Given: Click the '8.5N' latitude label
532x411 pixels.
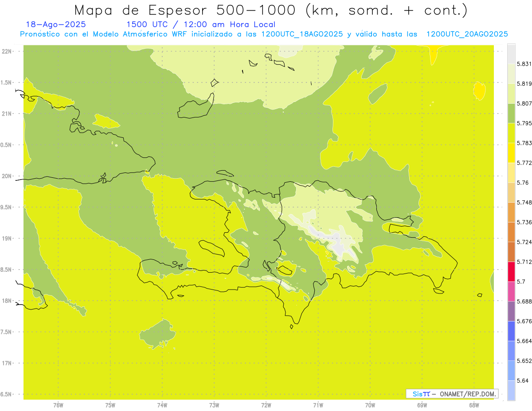Looking at the screenshot, I should click(6, 270).
